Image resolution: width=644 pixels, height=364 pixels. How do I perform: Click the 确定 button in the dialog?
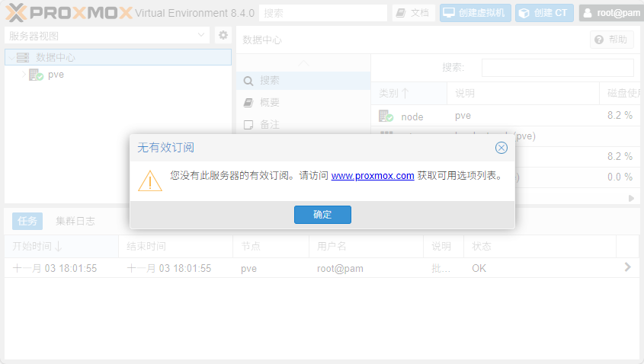click(322, 215)
